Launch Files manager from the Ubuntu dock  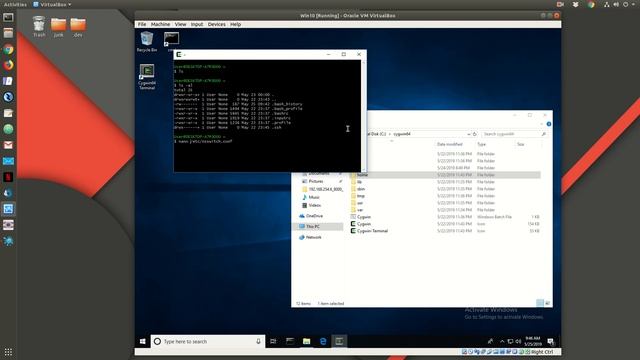pyautogui.click(x=8, y=33)
